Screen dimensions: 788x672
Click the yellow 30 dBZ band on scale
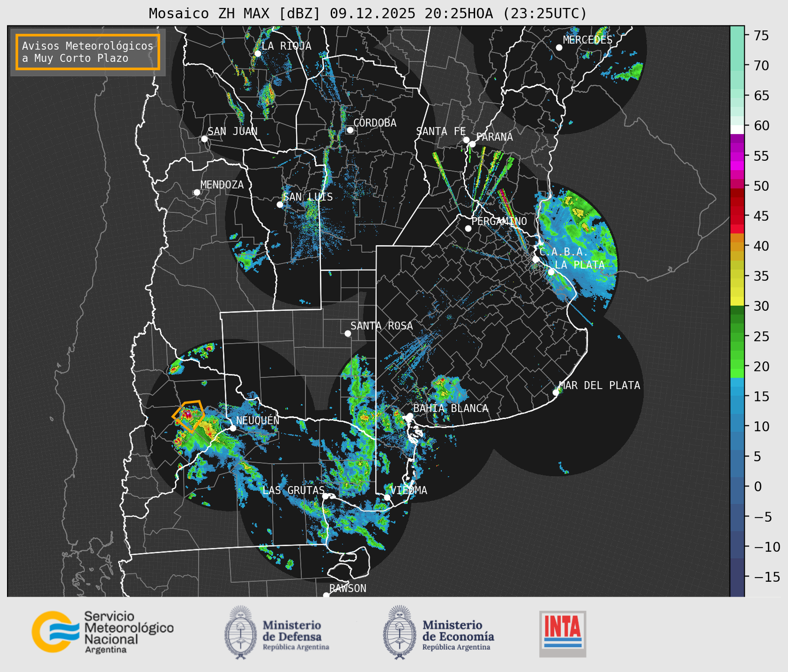coord(737,301)
